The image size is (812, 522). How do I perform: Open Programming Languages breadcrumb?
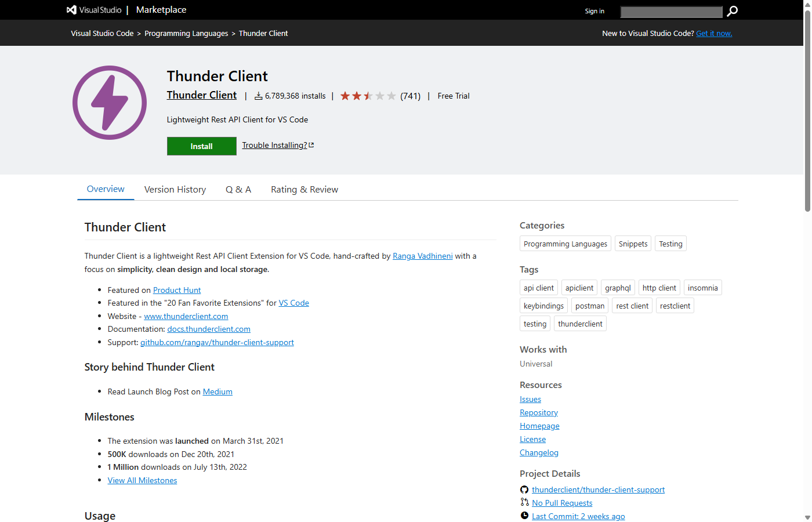tap(186, 34)
